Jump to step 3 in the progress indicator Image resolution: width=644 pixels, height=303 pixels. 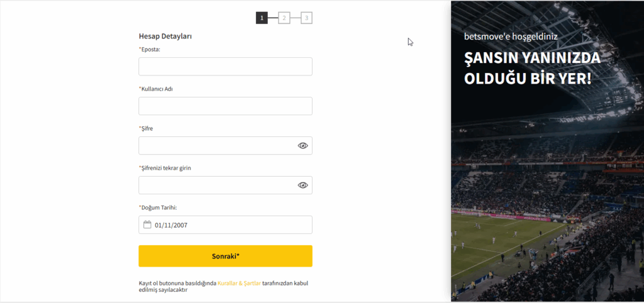click(x=306, y=18)
